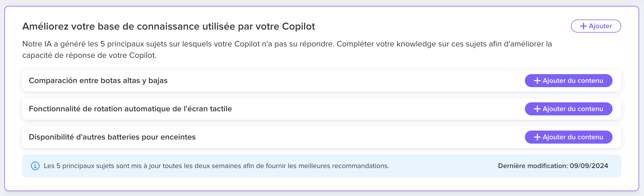This screenshot has width=644, height=196.
Task: Select the Disponibilité d'autres batteries row
Action: (322, 137)
